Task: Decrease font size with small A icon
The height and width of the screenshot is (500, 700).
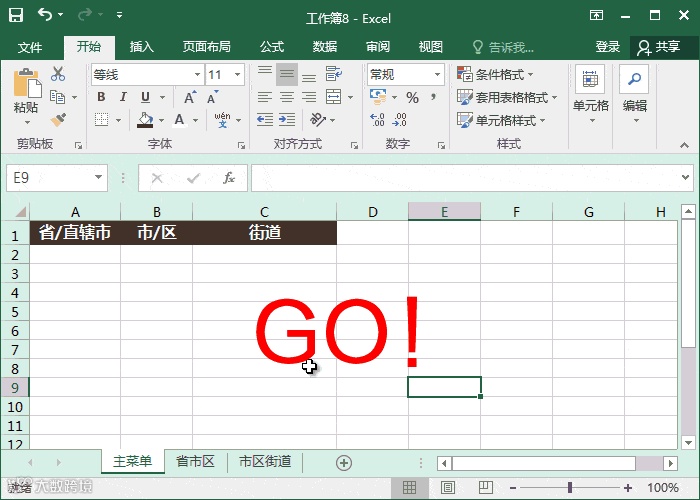Action: point(212,97)
